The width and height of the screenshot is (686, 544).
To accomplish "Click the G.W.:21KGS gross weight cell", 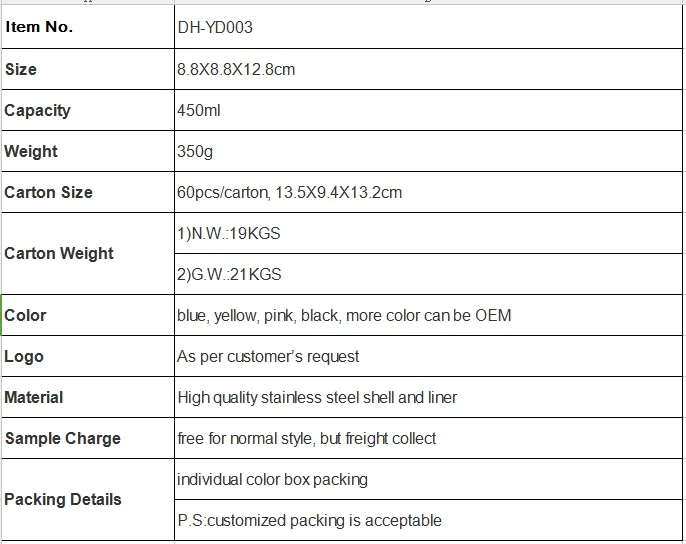I will pyautogui.click(x=428, y=274).
